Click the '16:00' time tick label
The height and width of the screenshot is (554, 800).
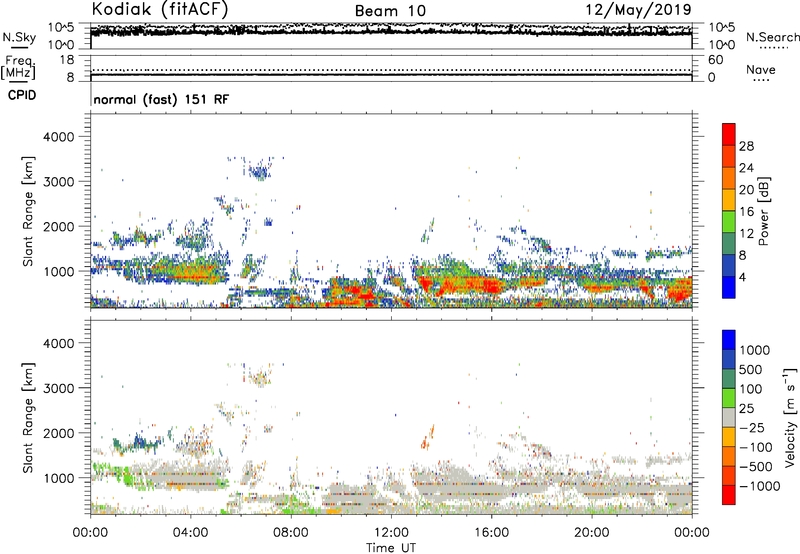pos(491,533)
